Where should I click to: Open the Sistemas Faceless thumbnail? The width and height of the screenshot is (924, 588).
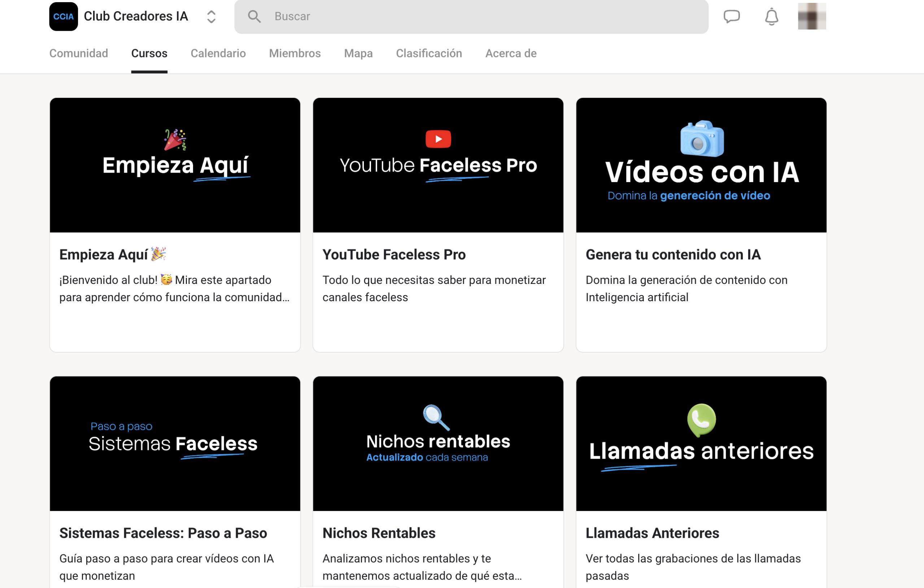coord(175,444)
